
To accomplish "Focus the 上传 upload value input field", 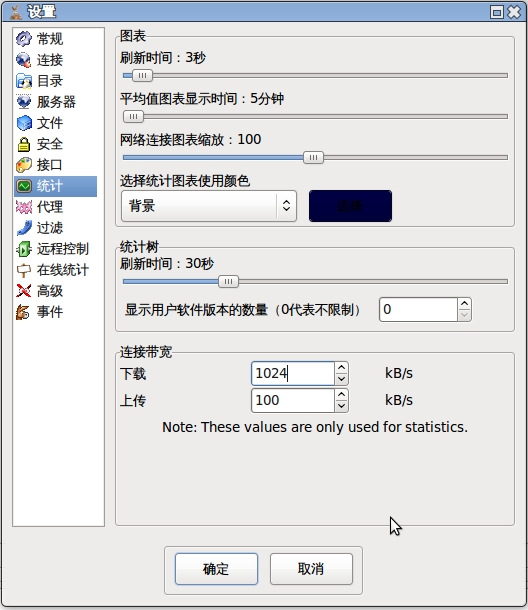I will pyautogui.click(x=293, y=400).
